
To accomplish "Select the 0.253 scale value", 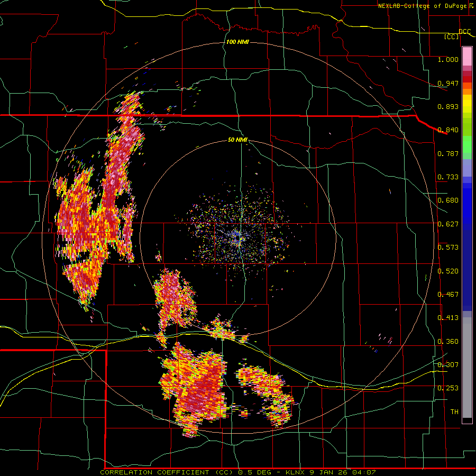I will tap(448, 388).
